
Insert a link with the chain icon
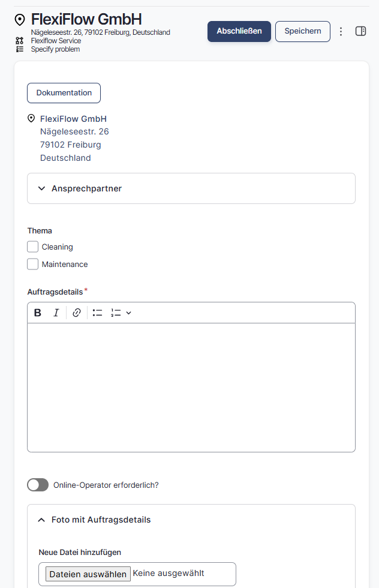(x=77, y=313)
